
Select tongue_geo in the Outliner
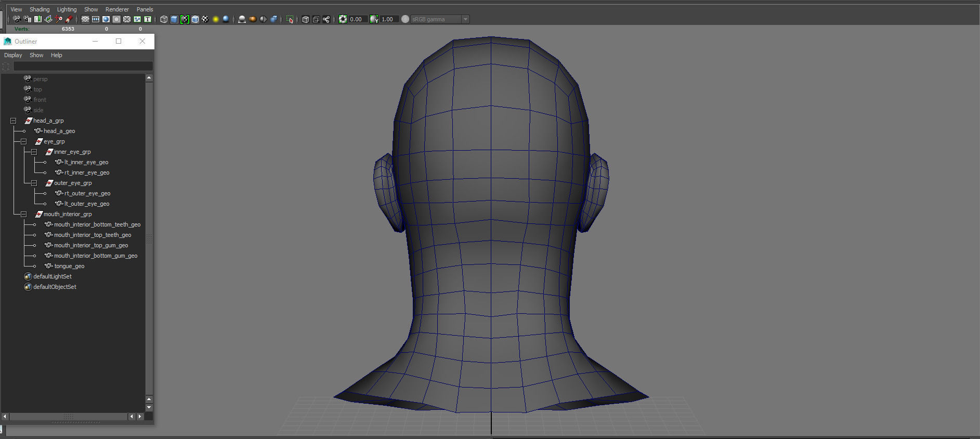(69, 266)
